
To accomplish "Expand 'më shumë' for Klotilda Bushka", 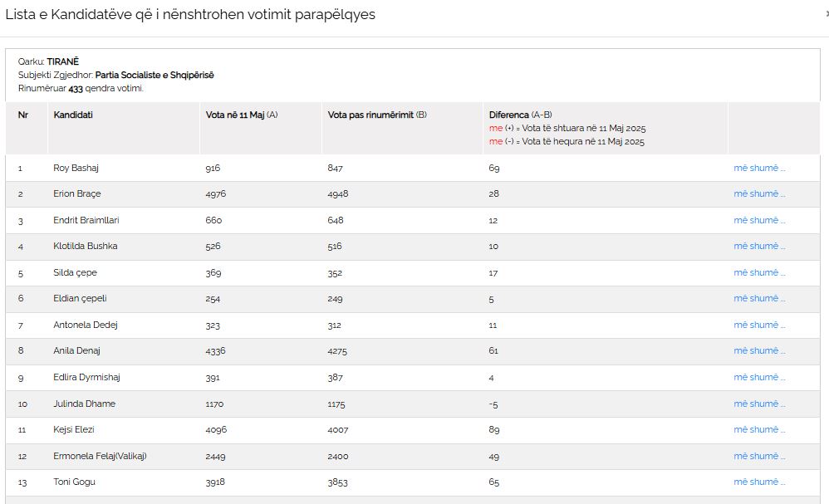I will 758,246.
